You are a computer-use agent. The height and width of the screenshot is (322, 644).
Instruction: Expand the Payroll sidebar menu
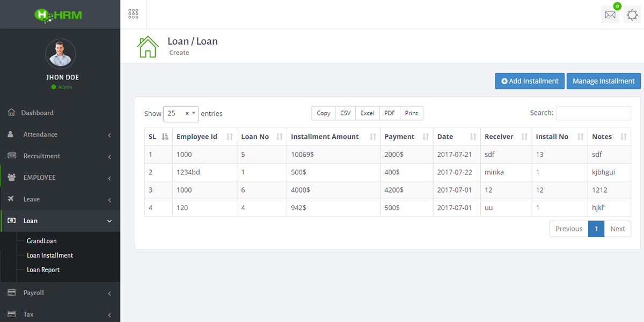[60, 293]
